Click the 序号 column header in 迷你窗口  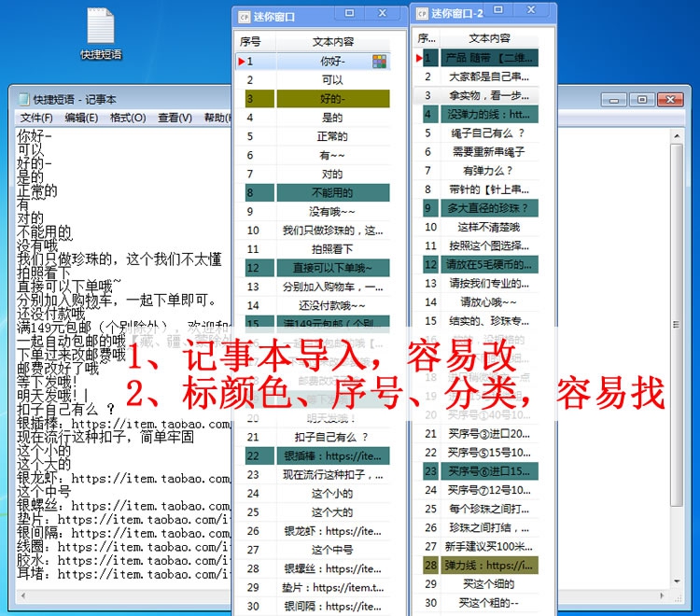[x=250, y=42]
